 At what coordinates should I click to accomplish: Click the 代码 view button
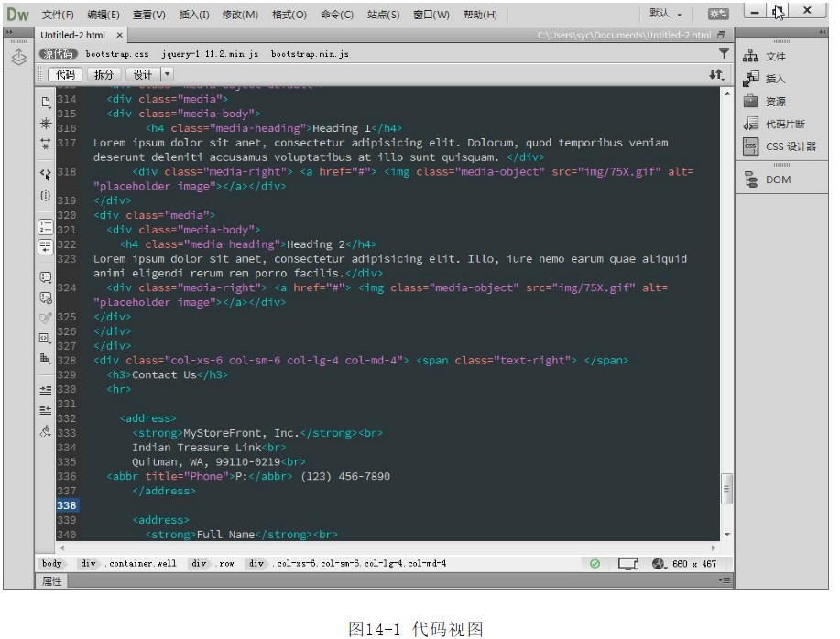(64, 74)
